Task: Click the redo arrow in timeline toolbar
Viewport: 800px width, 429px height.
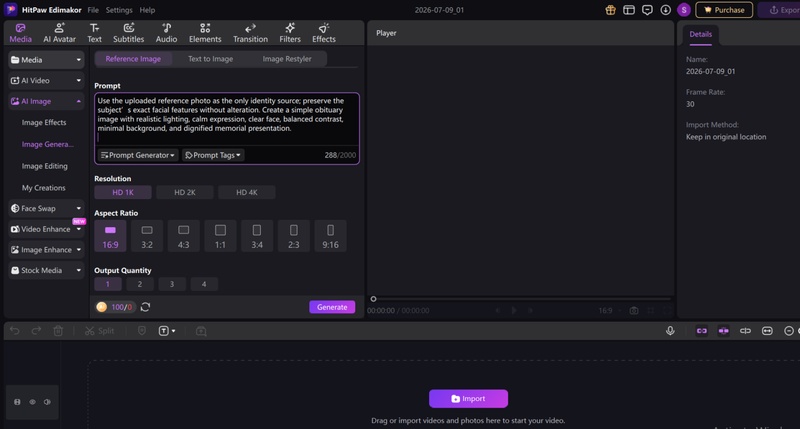Action: coord(36,331)
